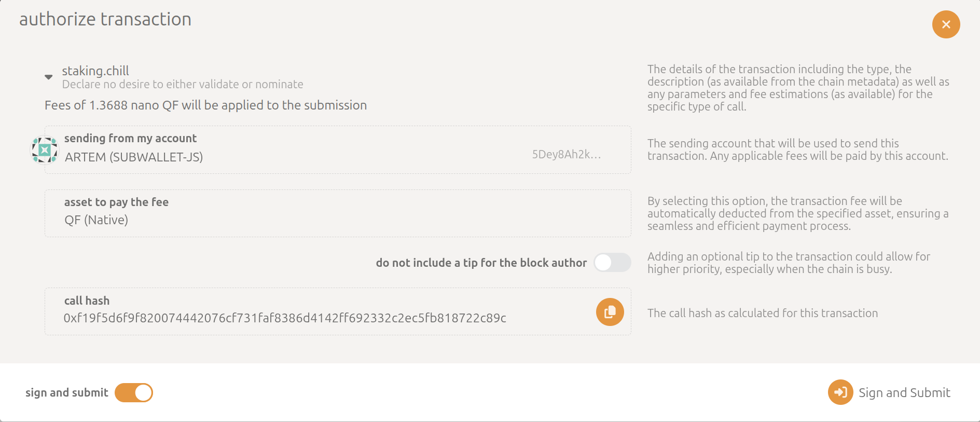Click the fees of 1.3688 nano QF notice
980x422 pixels.
206,105
